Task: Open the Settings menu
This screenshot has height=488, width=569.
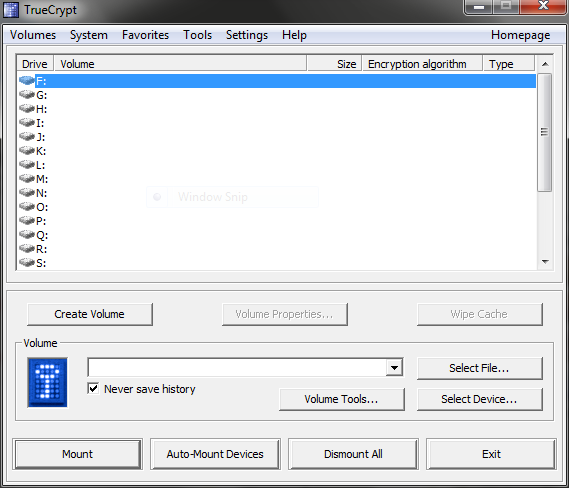Action: coord(247,35)
